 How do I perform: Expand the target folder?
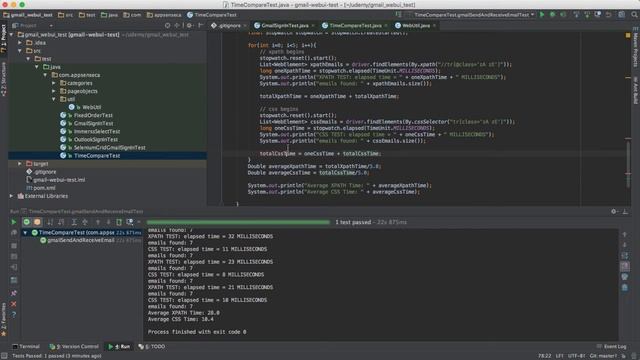pyautogui.click(x=20, y=164)
